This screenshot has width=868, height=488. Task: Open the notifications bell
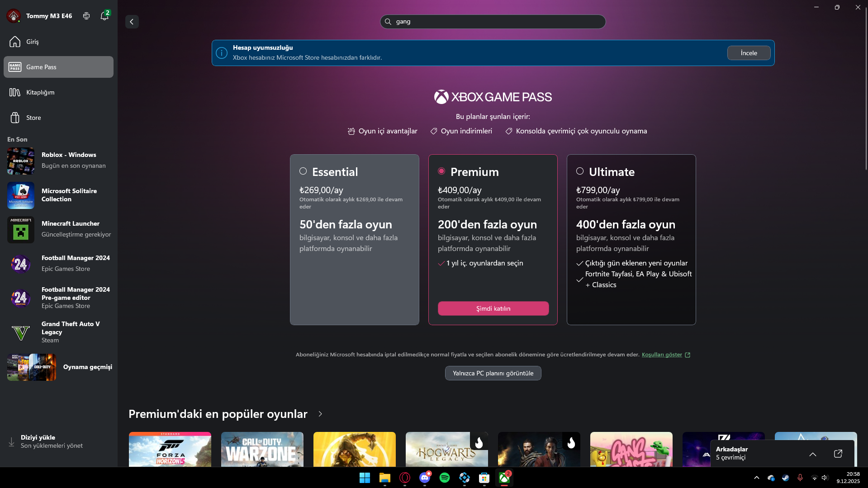click(104, 16)
